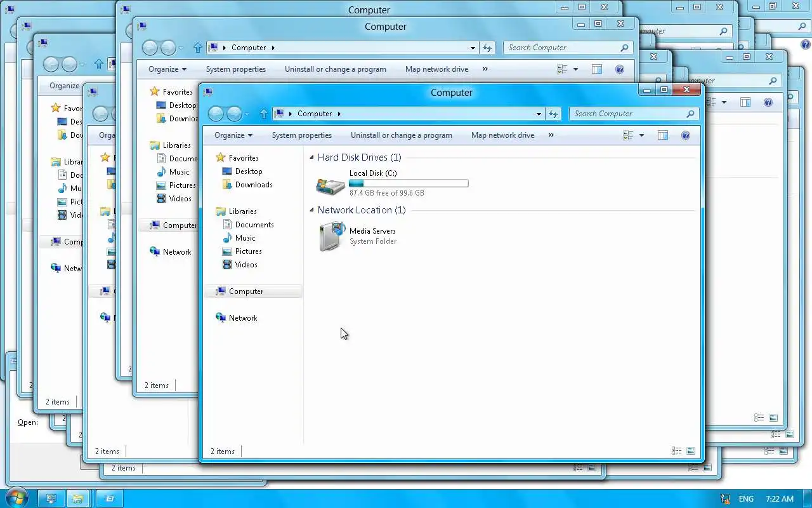Click Map network drive in the window just behind the front one

436,69
